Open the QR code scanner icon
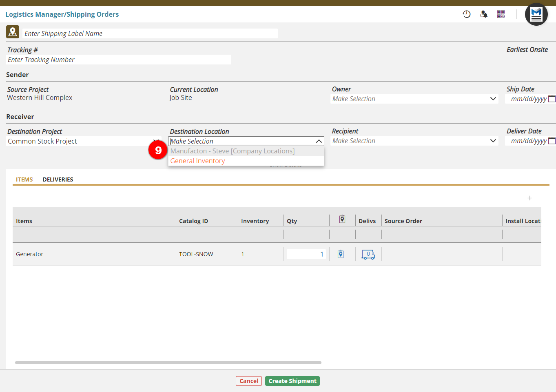 [501, 14]
